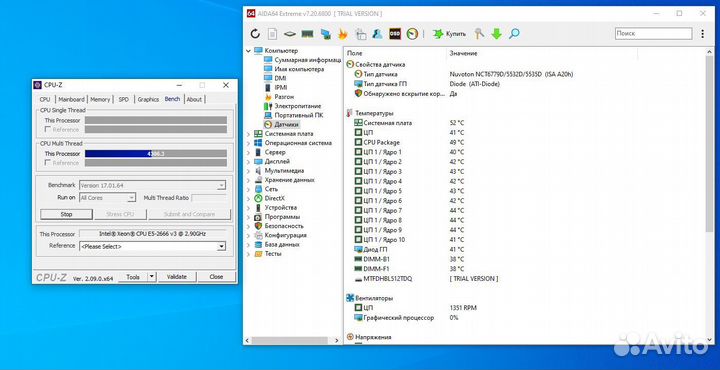Switch to the About tab in CPU-Z
720x370 pixels.
point(194,99)
